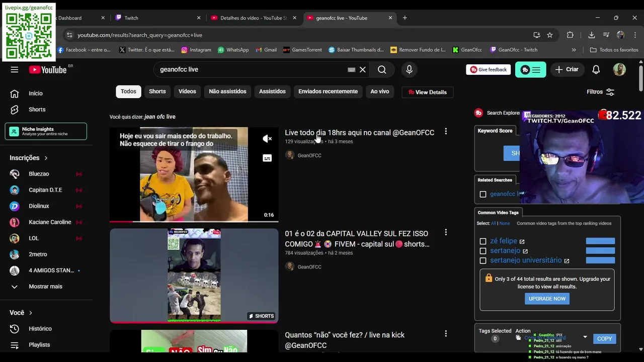
Task: Select the Assistidos filter chip
Action: pyautogui.click(x=272, y=91)
